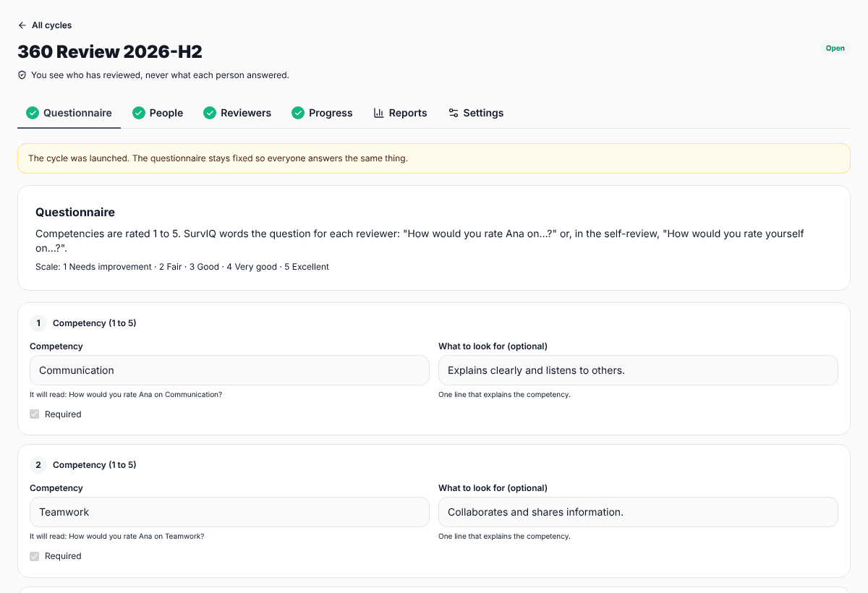Click the 'Collaborates and shares information.' field

tap(638, 512)
